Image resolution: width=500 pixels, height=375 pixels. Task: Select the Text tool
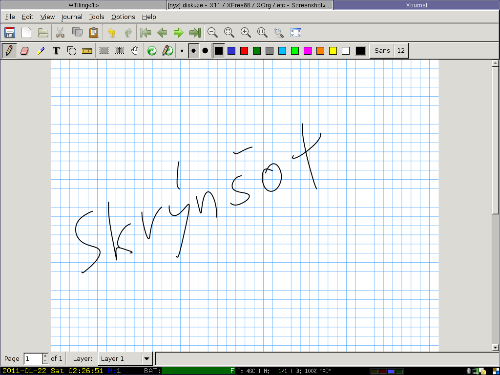click(56, 51)
